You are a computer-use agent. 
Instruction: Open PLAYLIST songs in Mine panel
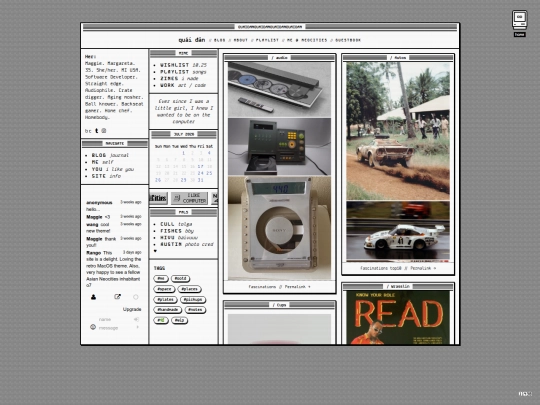pos(183,72)
